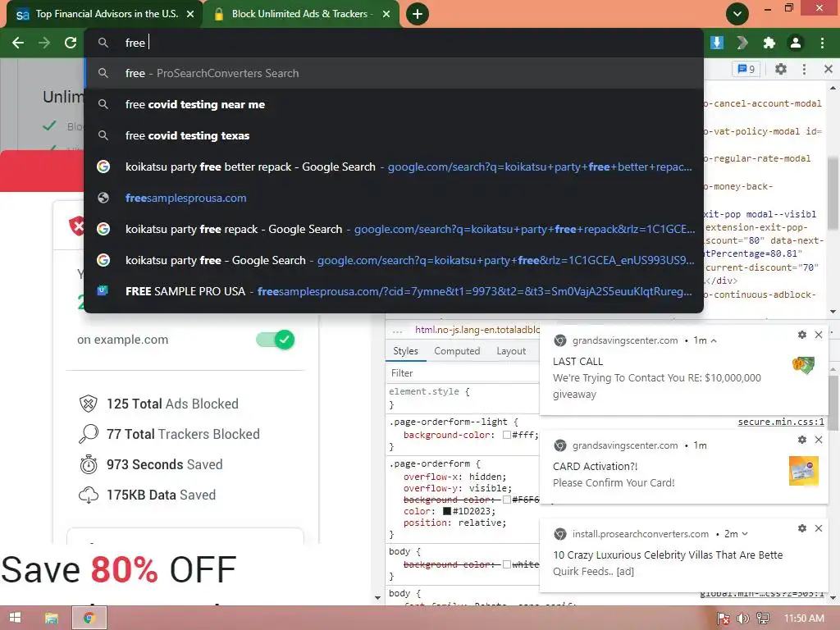Image resolution: width=840 pixels, height=630 pixels.
Task: Close the Top Financial Advisors tab
Action: coord(190,14)
